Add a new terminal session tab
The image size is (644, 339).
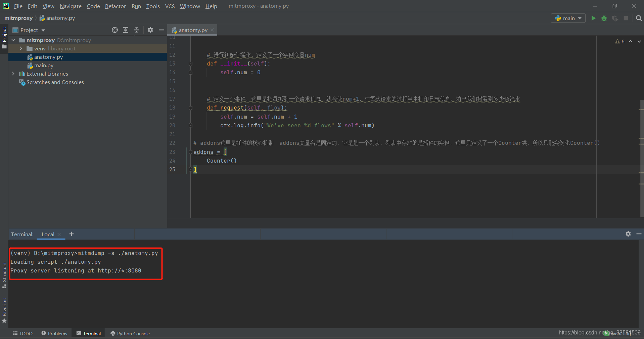[72, 234]
